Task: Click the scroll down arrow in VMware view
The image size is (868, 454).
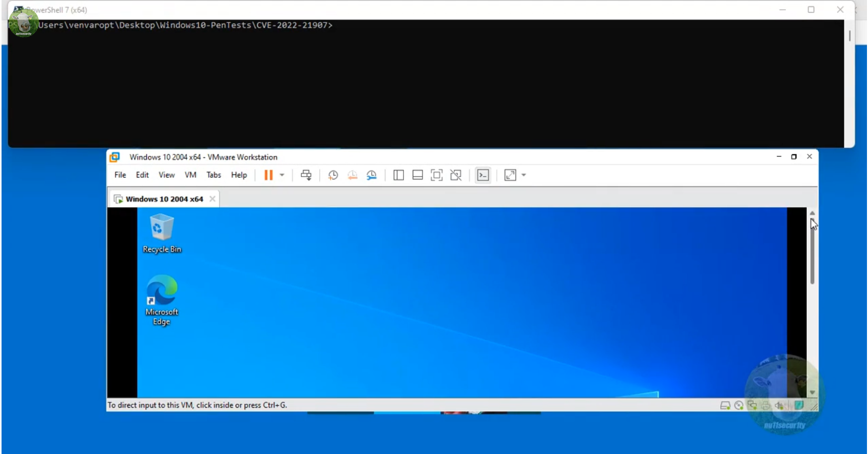Action: tap(812, 392)
